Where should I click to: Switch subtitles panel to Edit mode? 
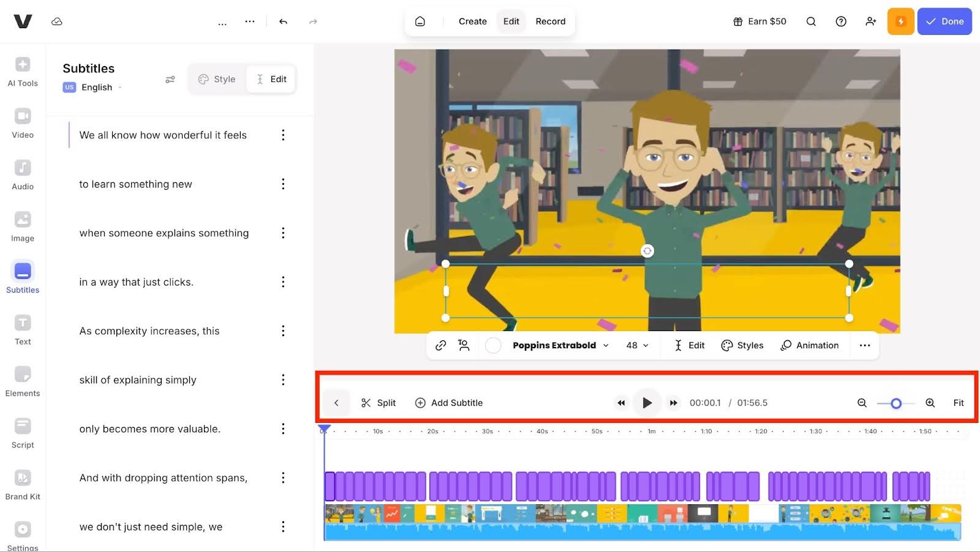point(271,79)
